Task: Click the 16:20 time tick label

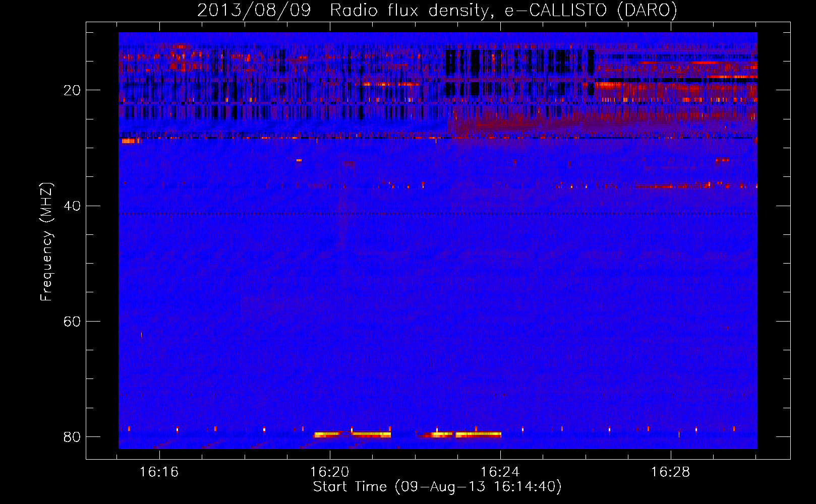Action: pos(330,472)
